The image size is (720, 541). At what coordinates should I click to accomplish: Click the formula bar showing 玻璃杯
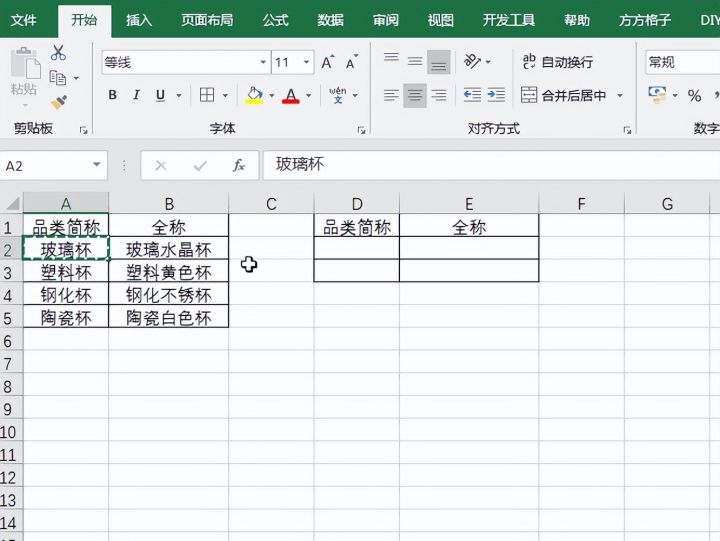point(491,165)
